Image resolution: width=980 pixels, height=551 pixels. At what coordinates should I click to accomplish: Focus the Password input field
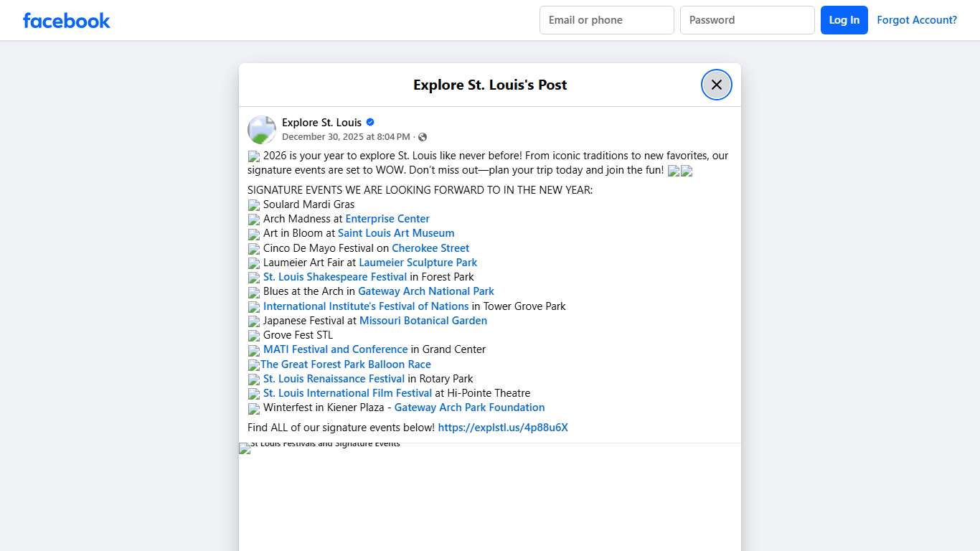pyautogui.click(x=747, y=20)
